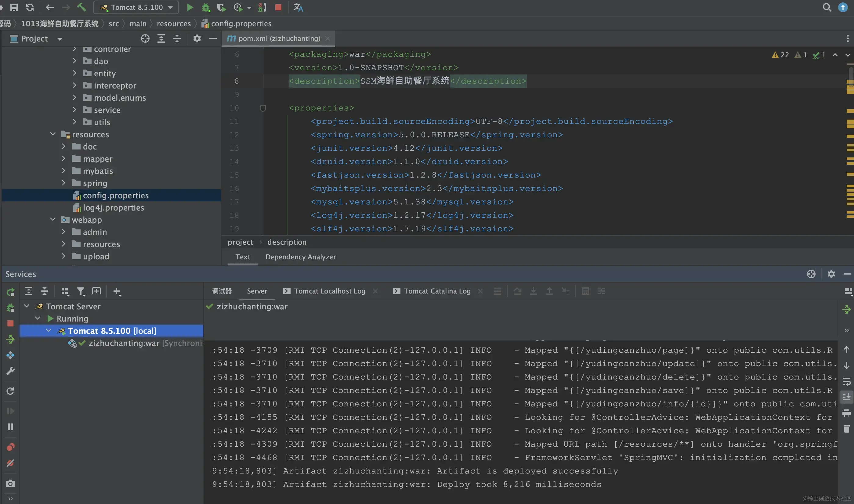
Task: Click the description breadcrumb below the editor
Action: (x=286, y=242)
